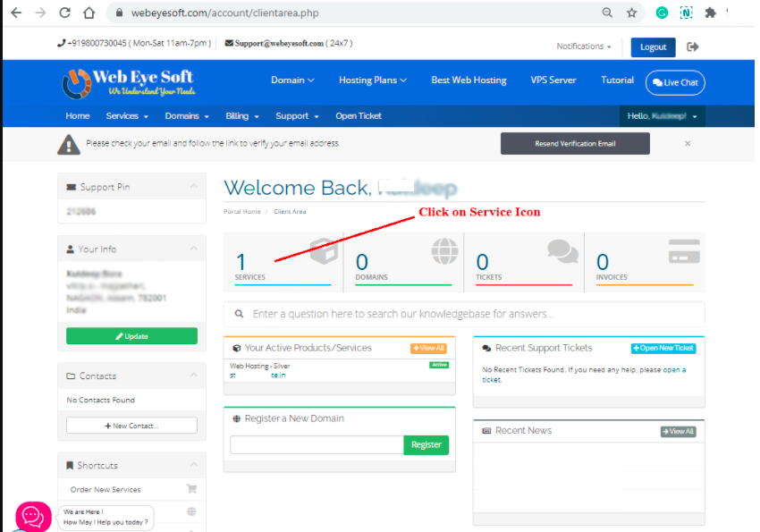Open the Support dropdown menu
The width and height of the screenshot is (760, 532).
pos(297,116)
